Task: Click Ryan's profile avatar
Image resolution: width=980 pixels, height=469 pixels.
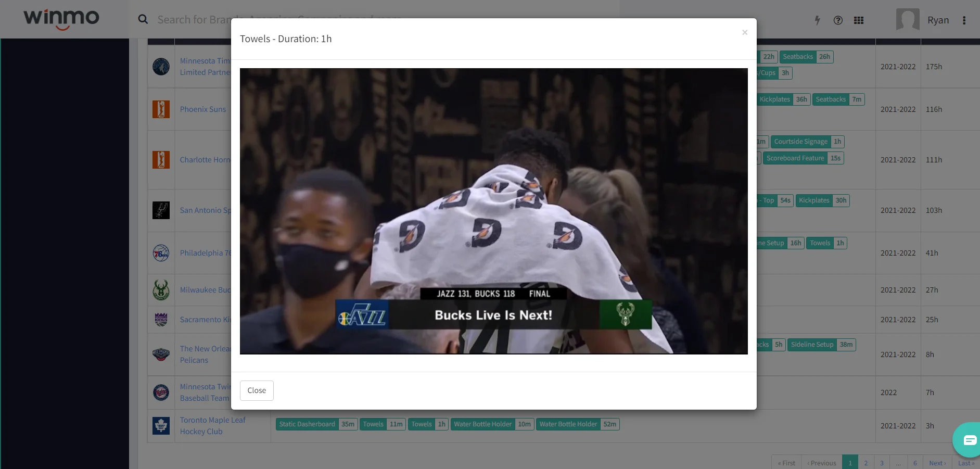Action: pyautogui.click(x=908, y=20)
